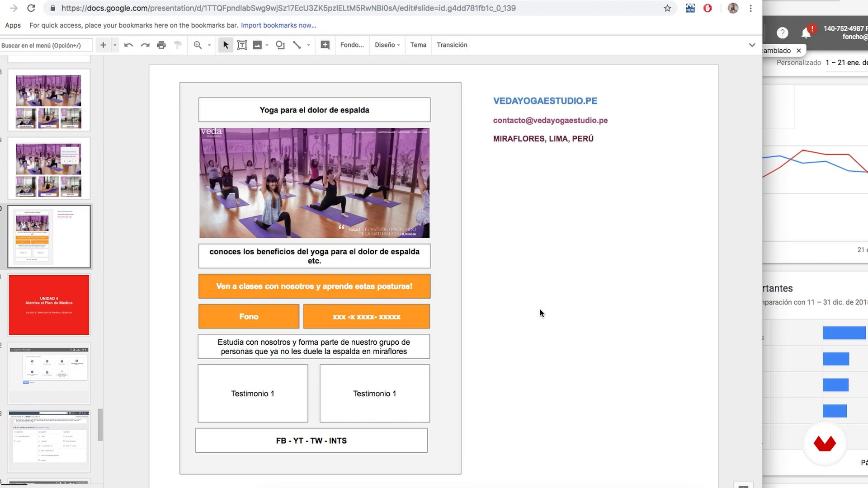This screenshot has width=868, height=488.
Task: Select the Google Ads objectives slide thumbnail
Action: 49,373
